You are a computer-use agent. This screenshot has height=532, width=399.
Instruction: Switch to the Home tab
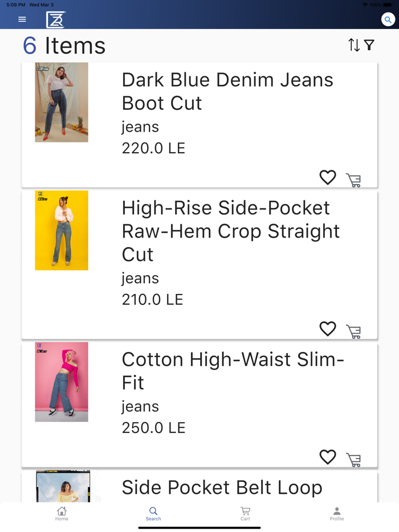tap(62, 514)
